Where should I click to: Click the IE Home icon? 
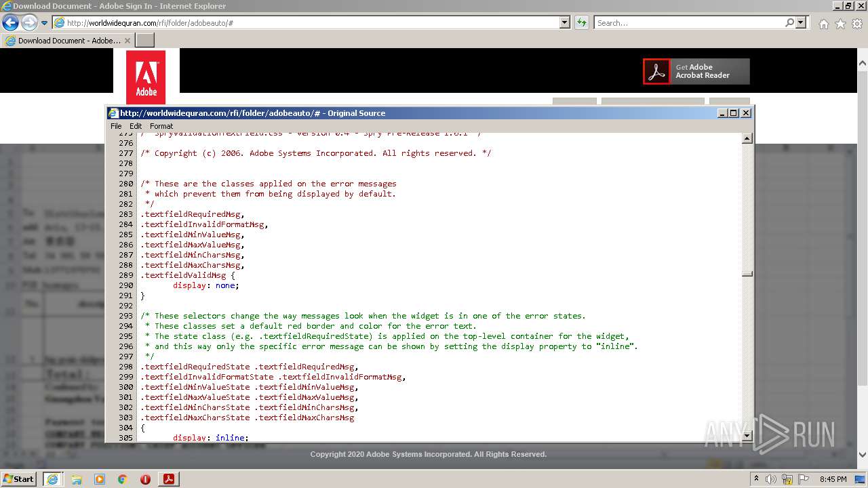[x=823, y=24]
